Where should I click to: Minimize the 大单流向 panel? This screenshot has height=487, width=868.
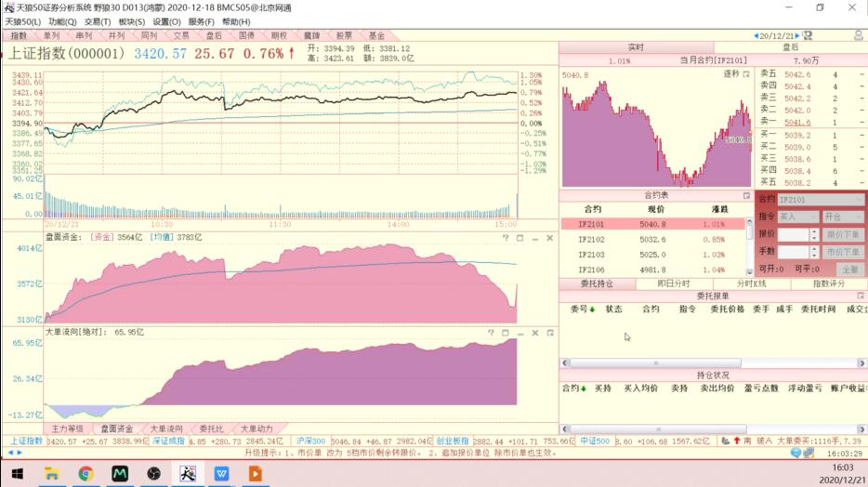[520, 333]
